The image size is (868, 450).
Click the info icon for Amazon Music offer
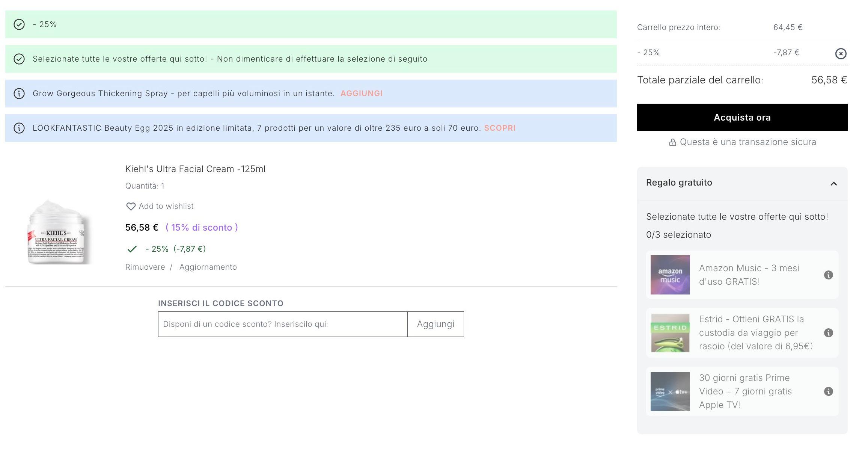click(x=828, y=275)
